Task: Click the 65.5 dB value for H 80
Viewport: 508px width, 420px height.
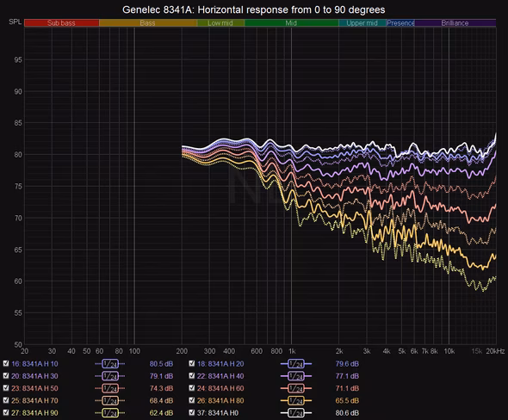Action: (x=347, y=401)
